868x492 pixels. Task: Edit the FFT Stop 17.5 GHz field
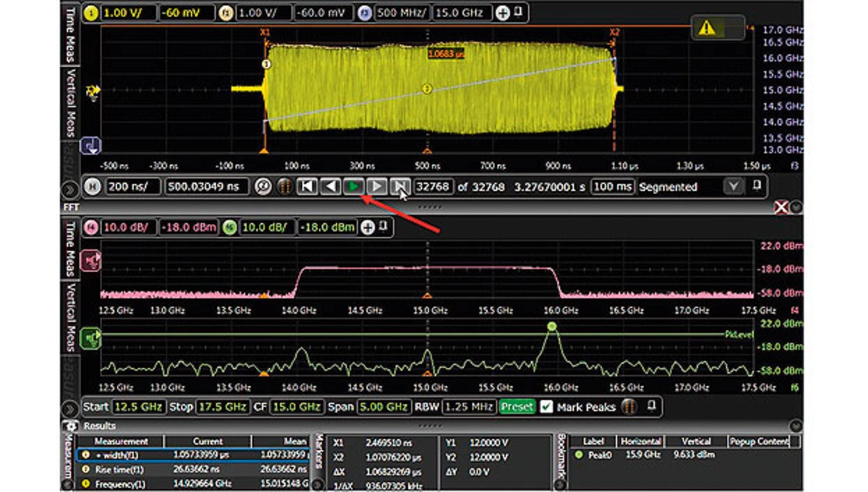click(x=222, y=407)
